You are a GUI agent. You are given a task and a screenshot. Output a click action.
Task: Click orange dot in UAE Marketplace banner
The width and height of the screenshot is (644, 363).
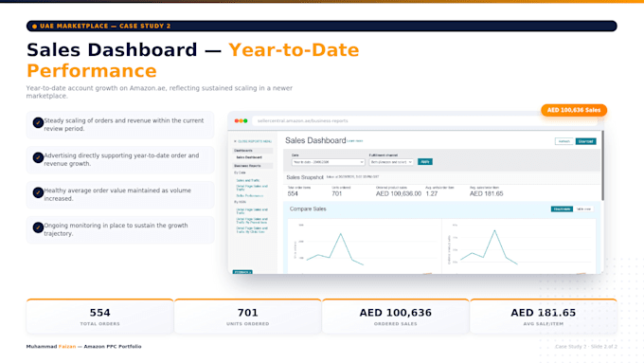(34, 27)
